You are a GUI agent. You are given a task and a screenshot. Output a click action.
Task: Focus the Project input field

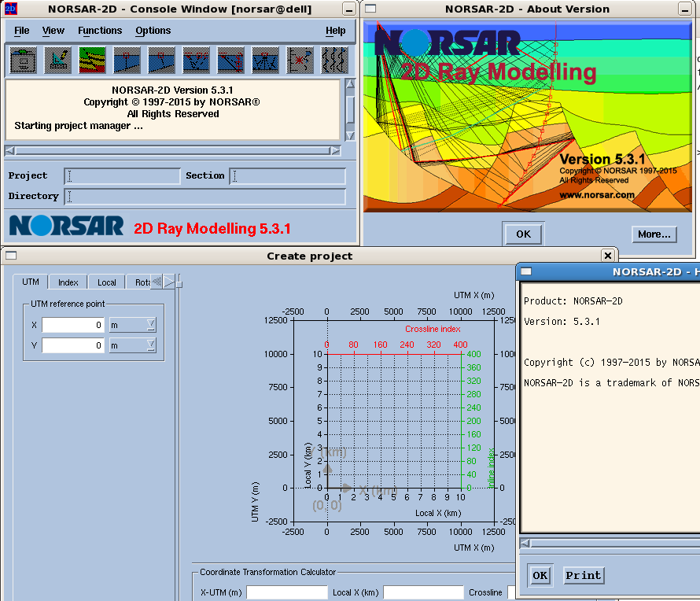pyautogui.click(x=123, y=176)
